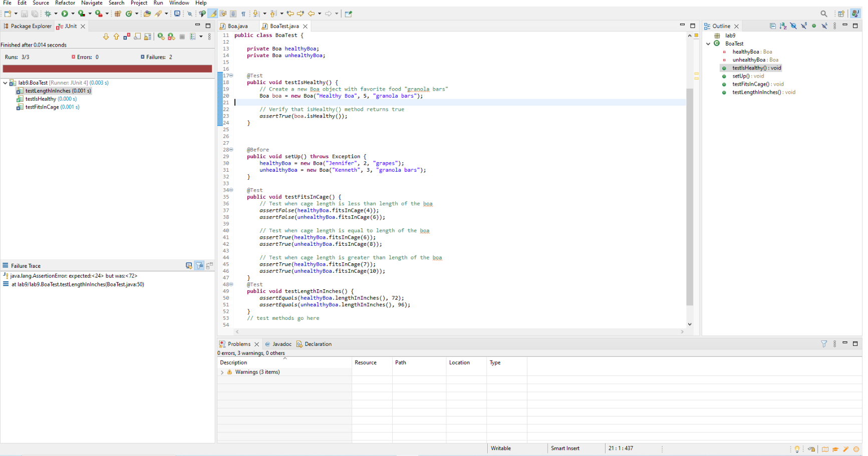The width and height of the screenshot is (868, 456).
Task: Toggle Show Whitespace Characters pilcrow icon
Action: click(243, 14)
